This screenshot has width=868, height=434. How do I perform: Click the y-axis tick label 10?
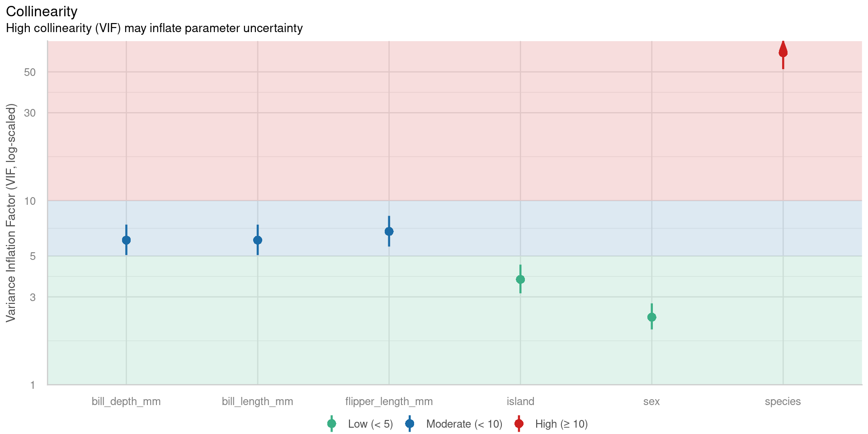coord(30,201)
